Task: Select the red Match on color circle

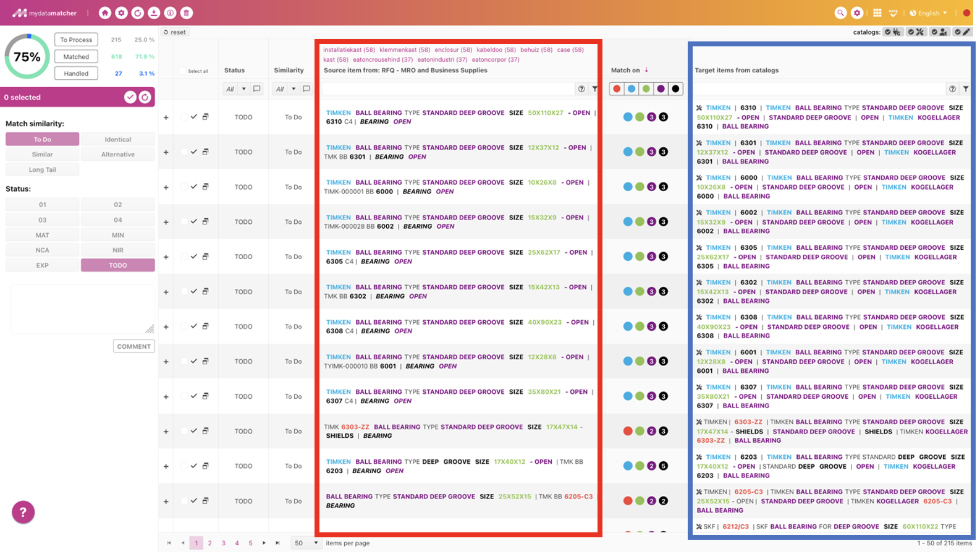Action: [x=617, y=89]
